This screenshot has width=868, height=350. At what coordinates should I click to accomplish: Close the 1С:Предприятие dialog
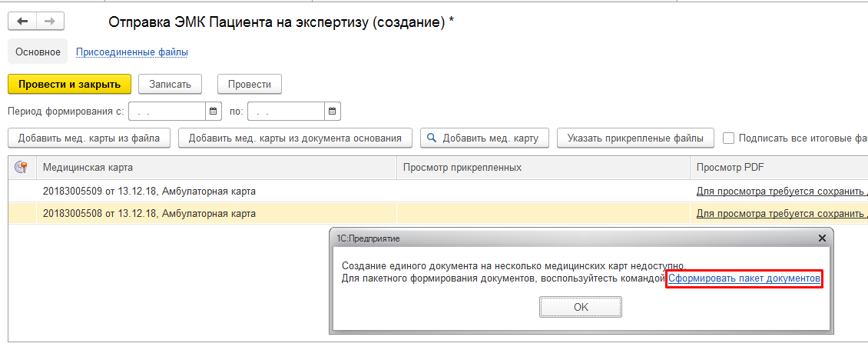pyautogui.click(x=821, y=238)
